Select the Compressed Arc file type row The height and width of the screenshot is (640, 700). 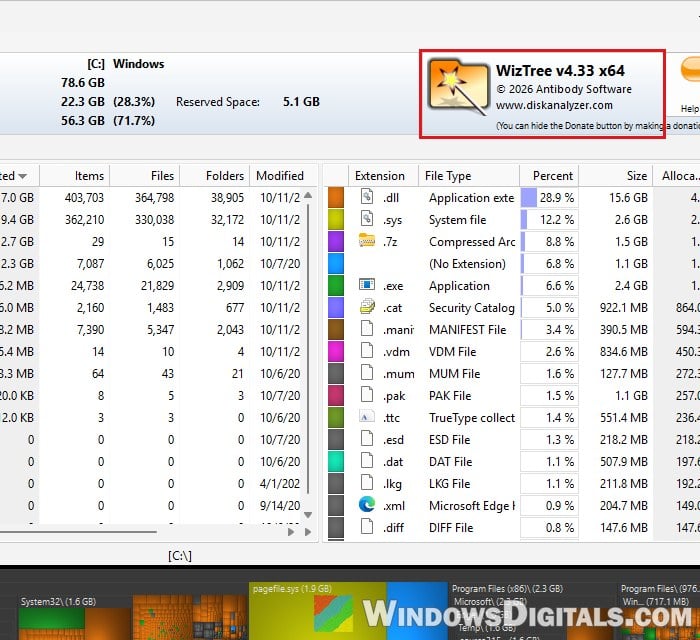pos(513,241)
